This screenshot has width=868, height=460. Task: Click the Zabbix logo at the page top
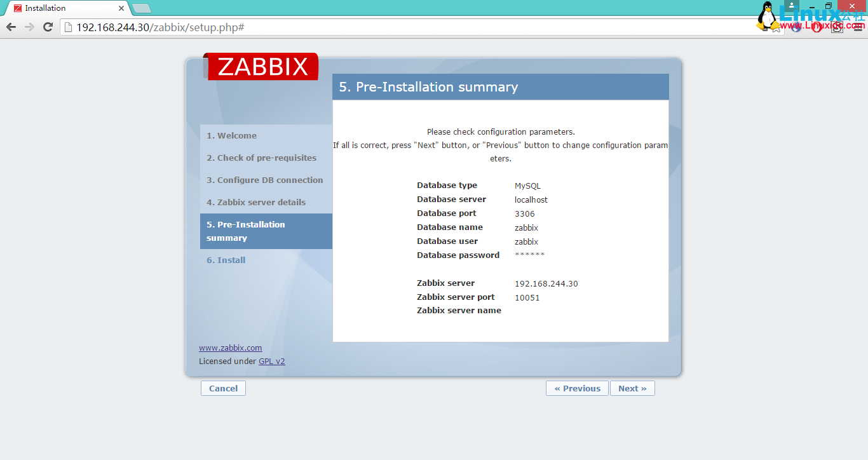[261, 66]
